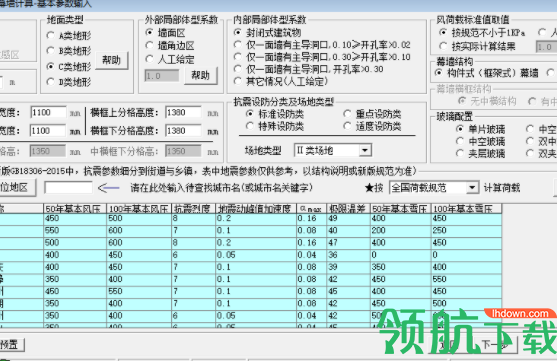Click the 帮助 button beside terrain types

pos(112,60)
